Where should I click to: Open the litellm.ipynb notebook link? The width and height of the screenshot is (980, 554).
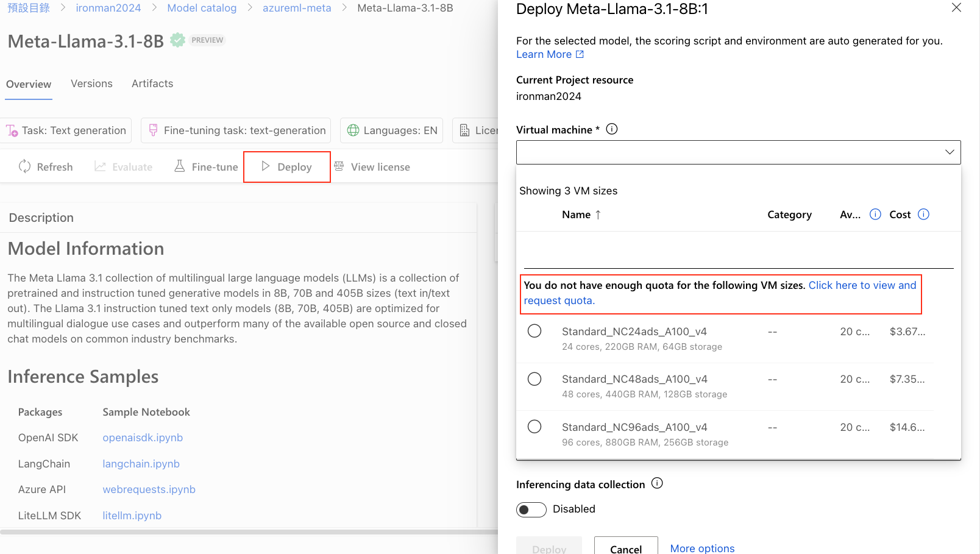[132, 516]
